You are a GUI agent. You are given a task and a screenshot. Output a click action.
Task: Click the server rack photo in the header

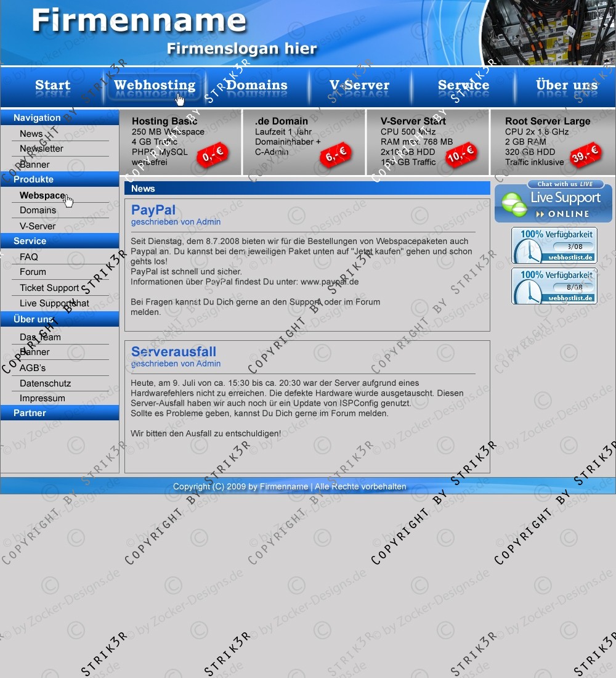point(548,32)
